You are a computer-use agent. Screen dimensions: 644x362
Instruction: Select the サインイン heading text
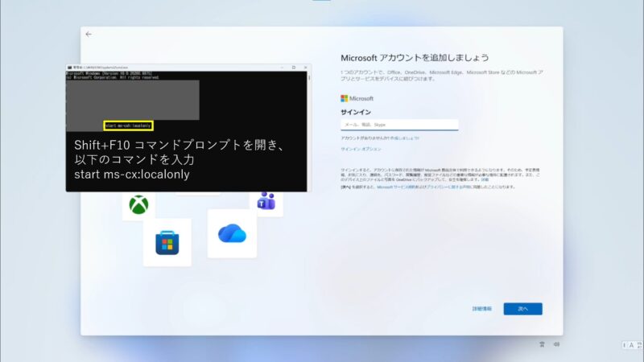click(356, 112)
